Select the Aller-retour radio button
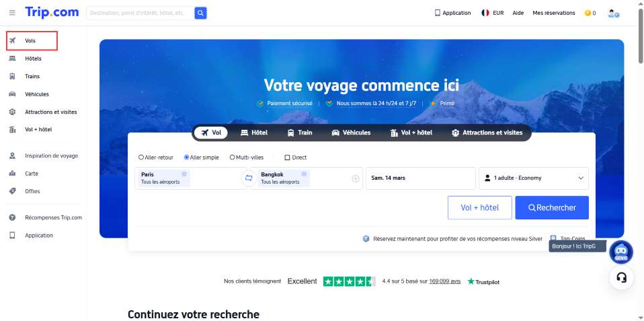Image resolution: width=644 pixels, height=321 pixels. coord(141,157)
